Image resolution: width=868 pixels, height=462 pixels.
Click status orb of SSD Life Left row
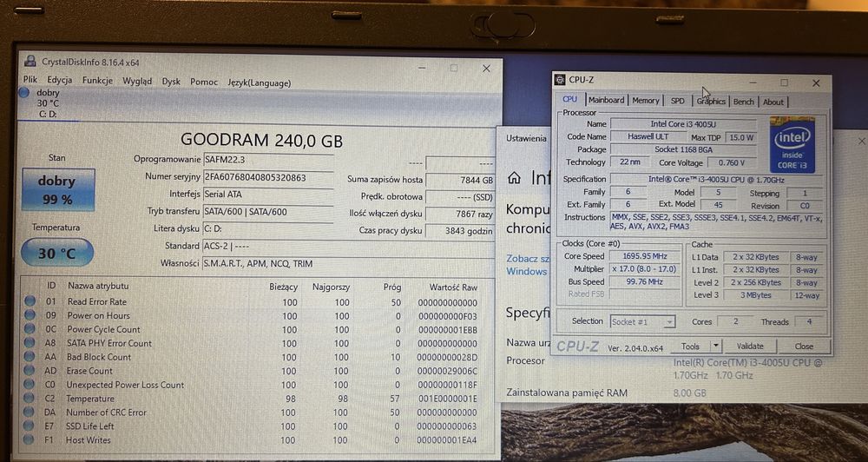(x=29, y=426)
